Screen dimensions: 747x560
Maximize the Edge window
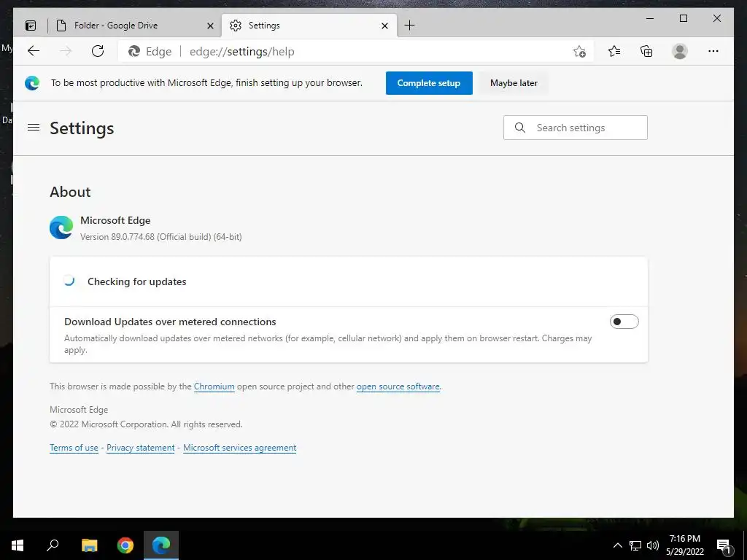coord(683,18)
